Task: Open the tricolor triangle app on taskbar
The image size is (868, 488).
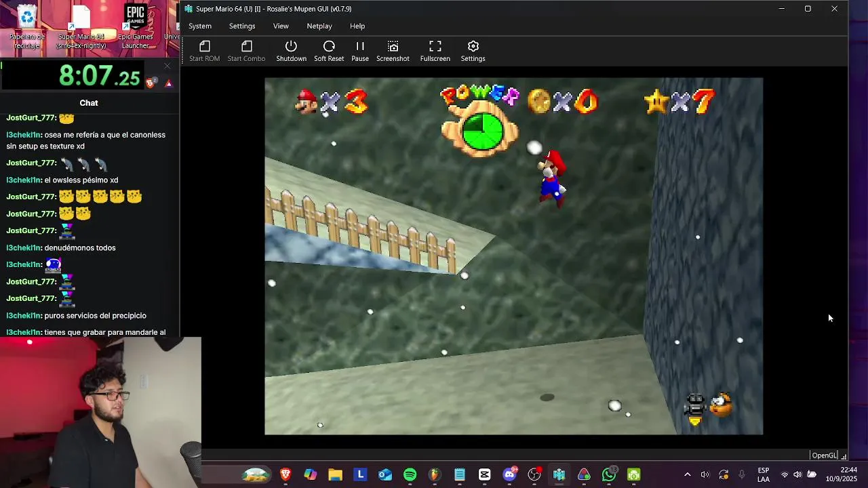Action: point(584,474)
